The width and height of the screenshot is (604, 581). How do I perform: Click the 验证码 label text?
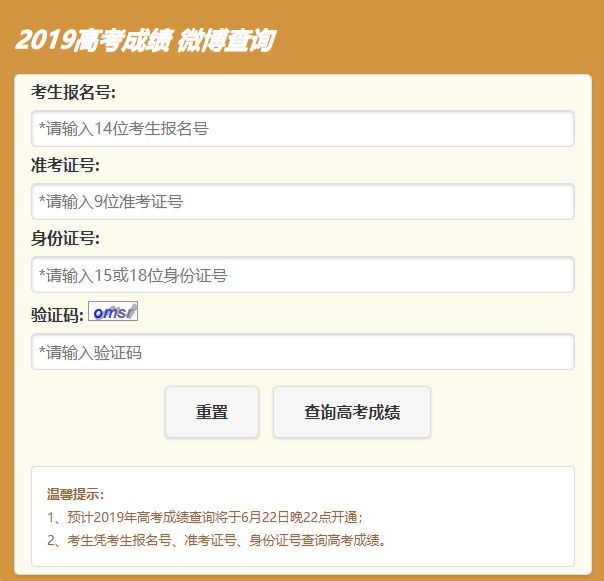click(x=57, y=315)
